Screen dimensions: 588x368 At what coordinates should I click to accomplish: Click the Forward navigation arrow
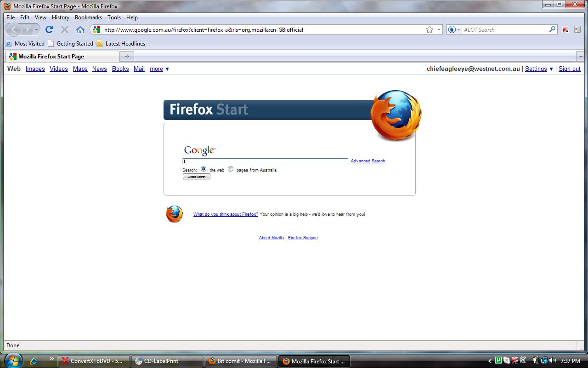[x=27, y=29]
